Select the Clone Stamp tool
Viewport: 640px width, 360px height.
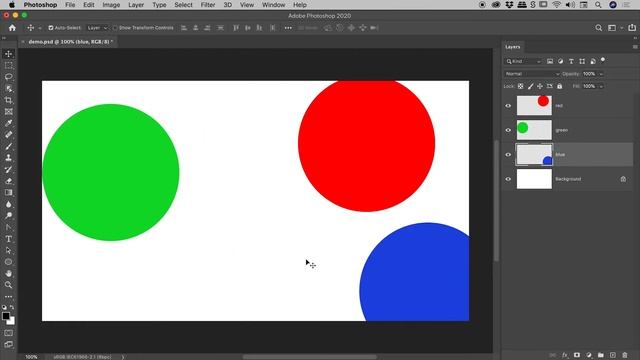pos(9,158)
